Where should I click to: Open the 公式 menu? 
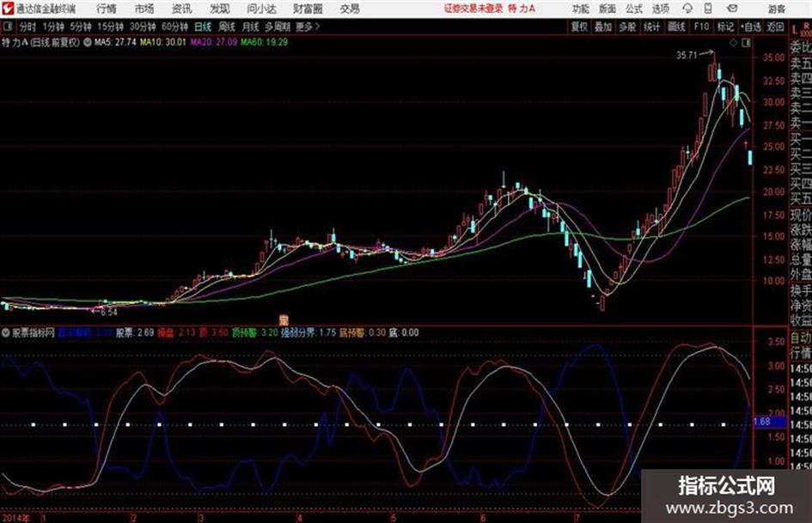(x=634, y=9)
